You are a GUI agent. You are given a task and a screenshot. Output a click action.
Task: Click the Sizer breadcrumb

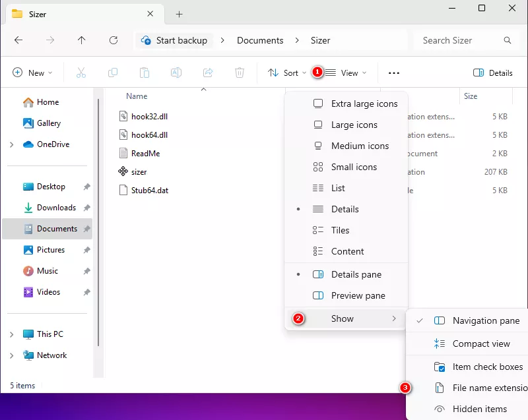point(320,40)
